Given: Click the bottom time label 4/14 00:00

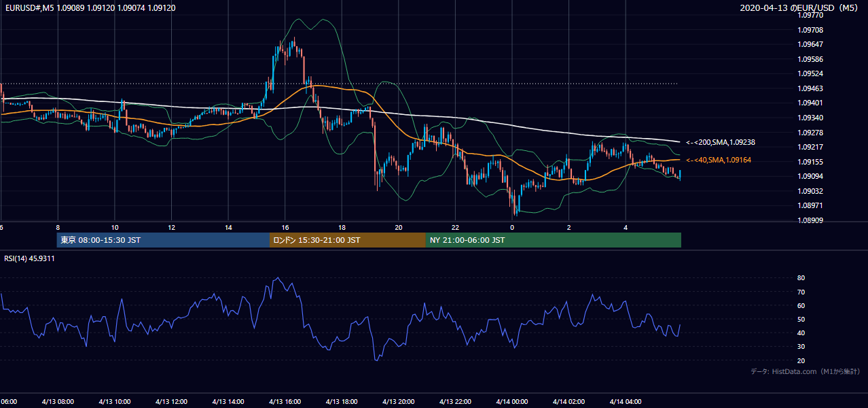Looking at the screenshot, I should [x=511, y=401].
